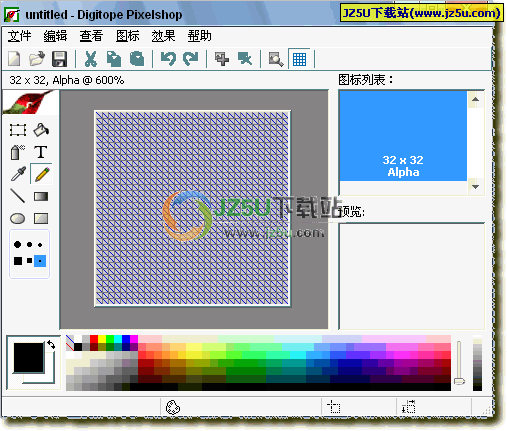
Task: Select the Pencil tool
Action: 41,174
